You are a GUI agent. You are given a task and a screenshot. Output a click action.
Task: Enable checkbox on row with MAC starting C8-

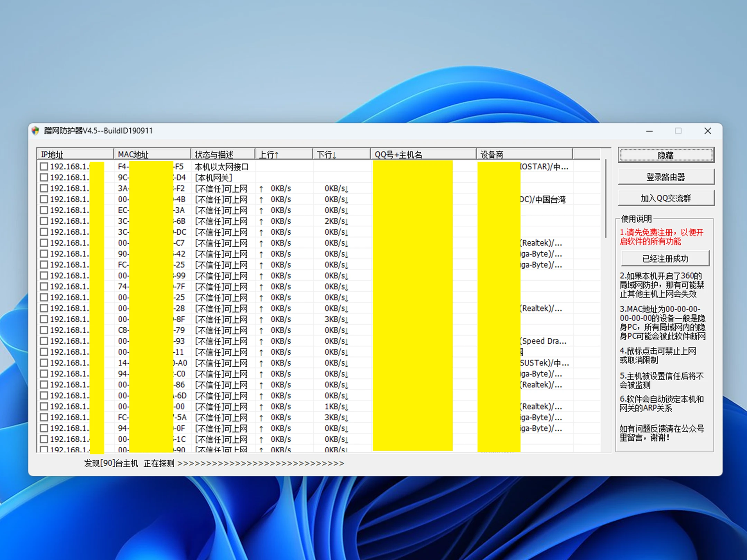(x=44, y=330)
